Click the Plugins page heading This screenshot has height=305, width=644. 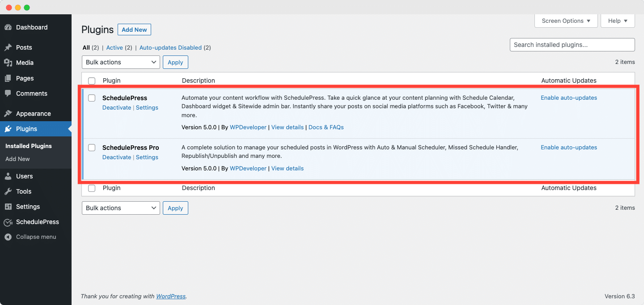click(97, 30)
